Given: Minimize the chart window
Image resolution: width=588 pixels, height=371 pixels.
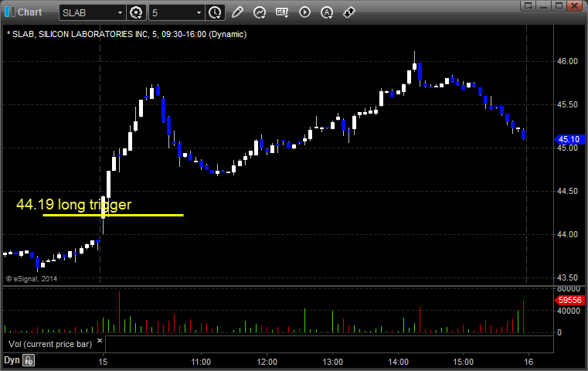Looking at the screenshot, I should click(544, 5).
